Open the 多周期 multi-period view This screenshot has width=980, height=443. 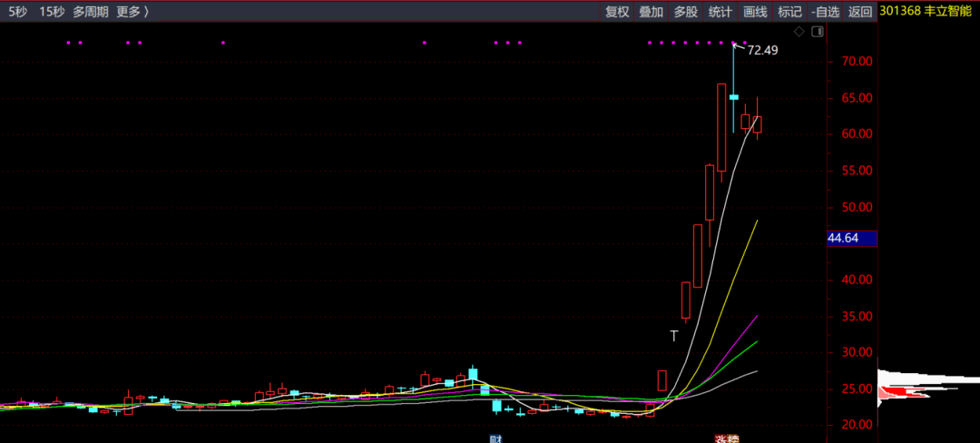click(x=91, y=11)
